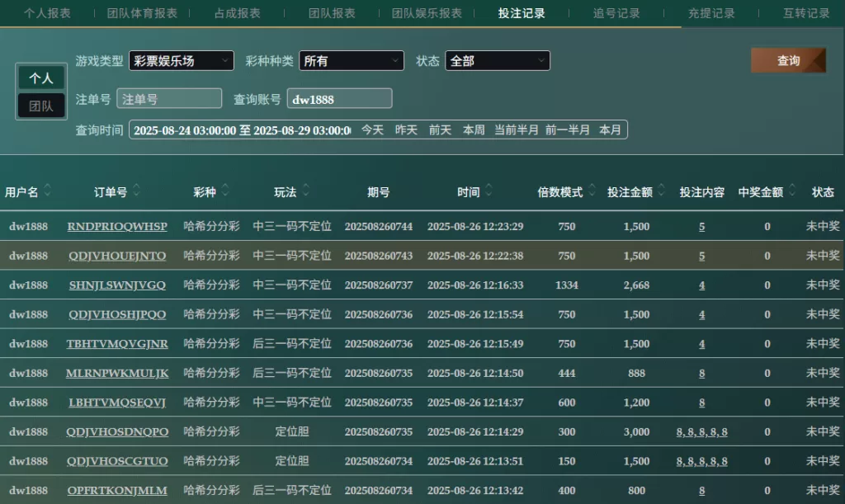
Task: Select the 个人 view toggle
Action: (41, 78)
